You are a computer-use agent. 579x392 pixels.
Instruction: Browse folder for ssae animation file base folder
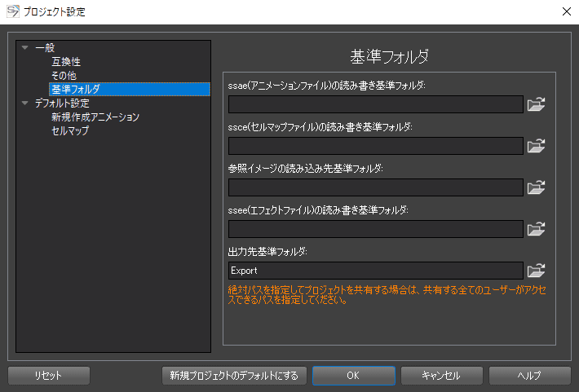(x=536, y=104)
